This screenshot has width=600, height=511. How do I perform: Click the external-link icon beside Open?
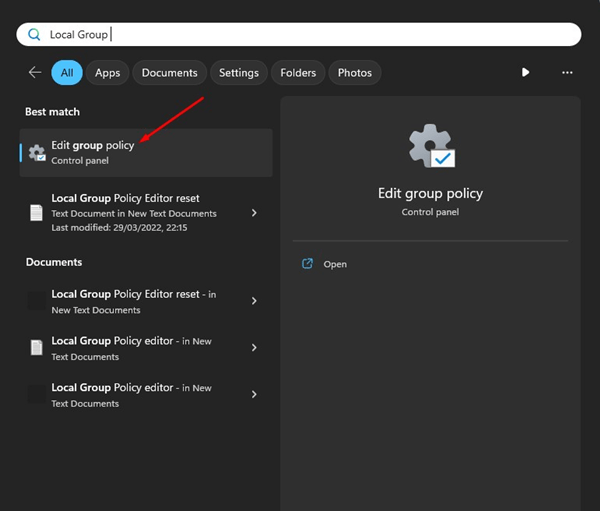307,264
